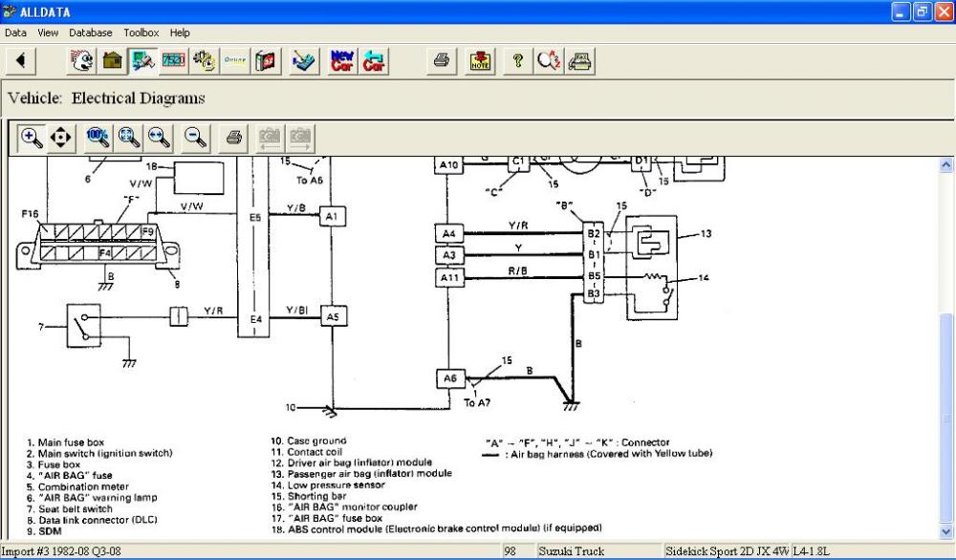Open the blue card with pen icon
This screenshot has width=956, height=560.
[304, 60]
